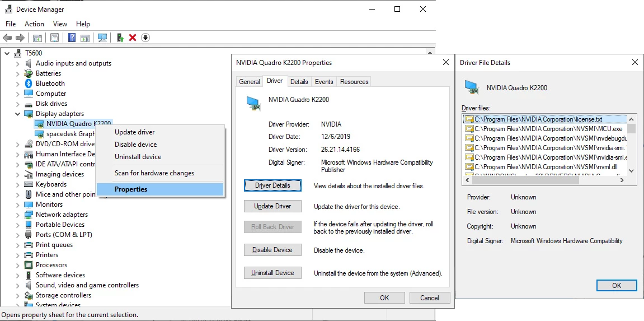Click the Software devices category icon
This screenshot has height=321, width=644.
[29, 275]
